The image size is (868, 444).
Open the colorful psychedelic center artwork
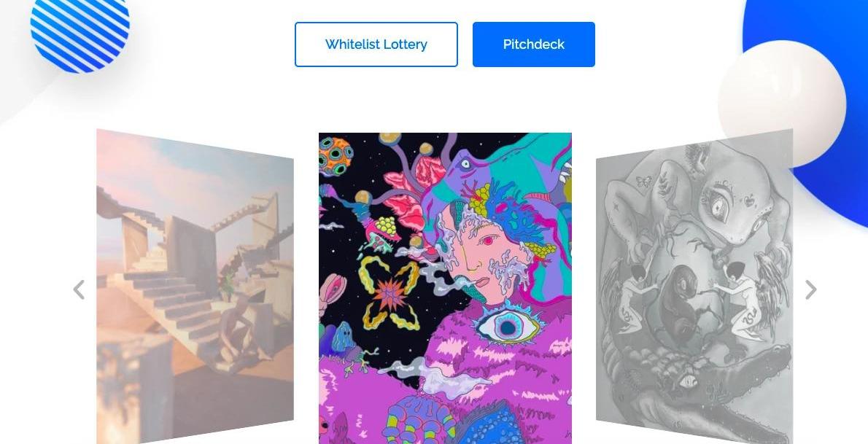pyautogui.click(x=445, y=288)
